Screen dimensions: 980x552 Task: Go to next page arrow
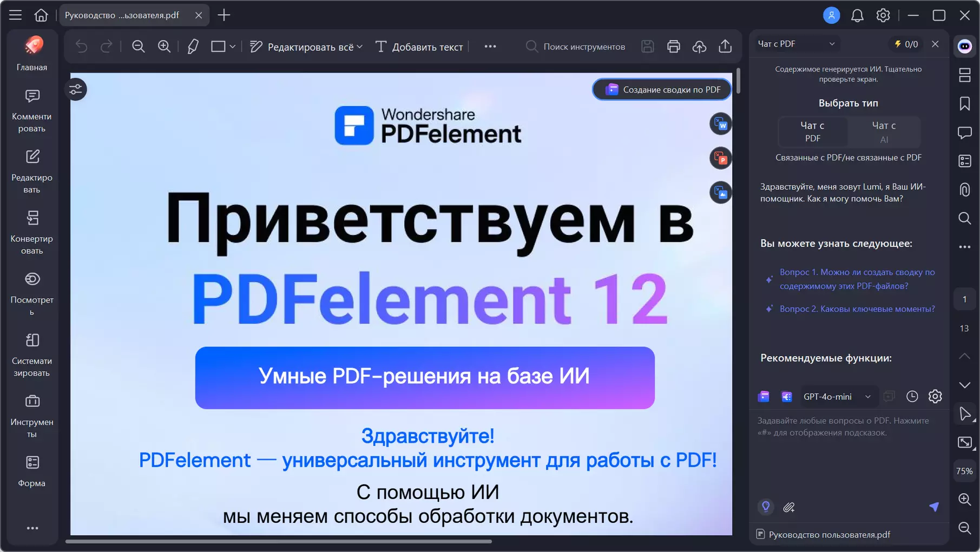tap(965, 385)
